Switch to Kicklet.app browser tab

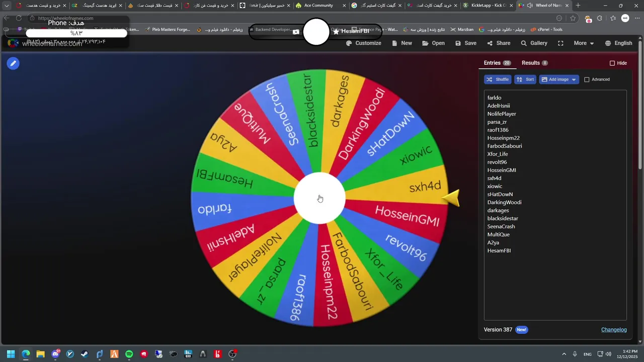[x=488, y=6]
